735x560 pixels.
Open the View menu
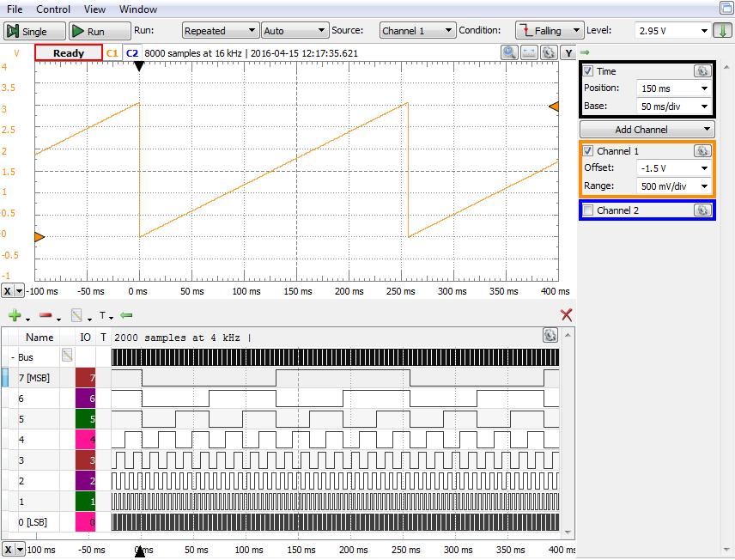(94, 9)
